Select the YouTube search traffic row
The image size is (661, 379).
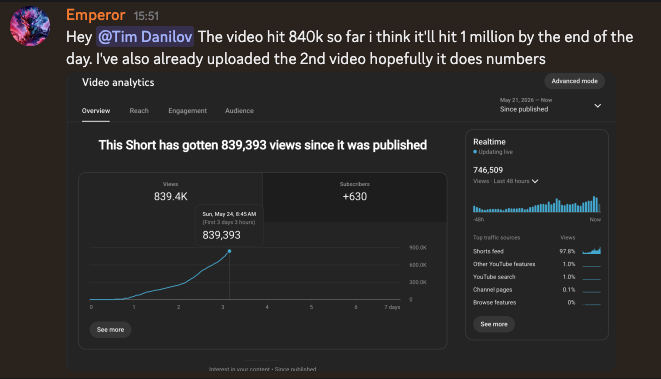(x=537, y=277)
